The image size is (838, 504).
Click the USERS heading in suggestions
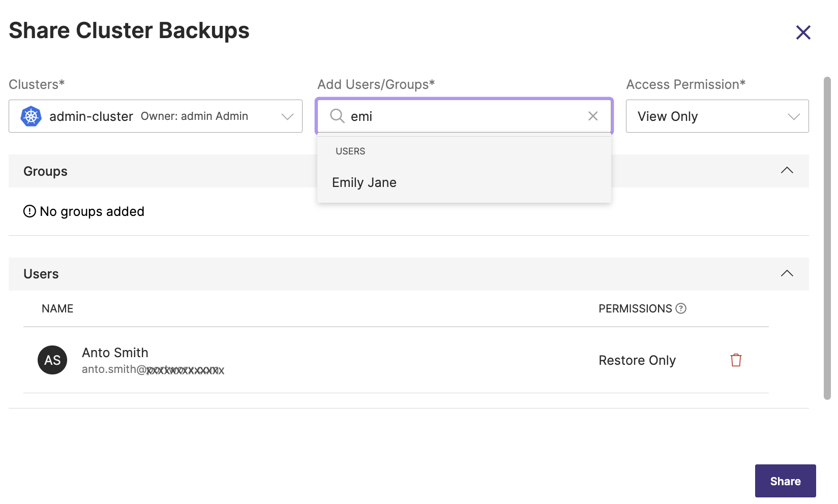(x=350, y=151)
